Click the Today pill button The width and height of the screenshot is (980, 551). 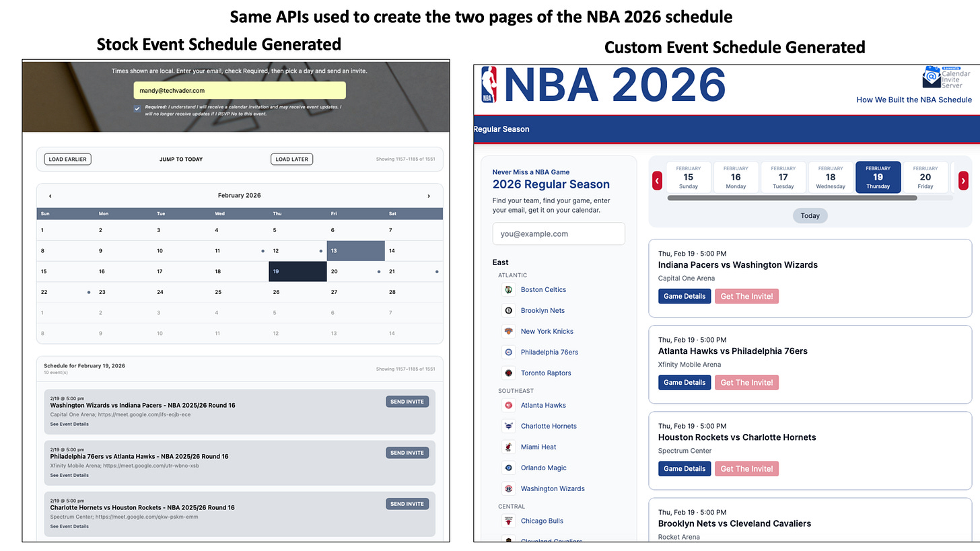(810, 216)
